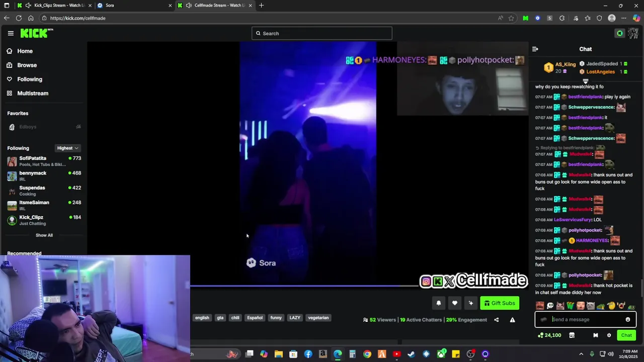Collapse the chat panel using the arrow icon
The image size is (644, 362).
(x=535, y=49)
